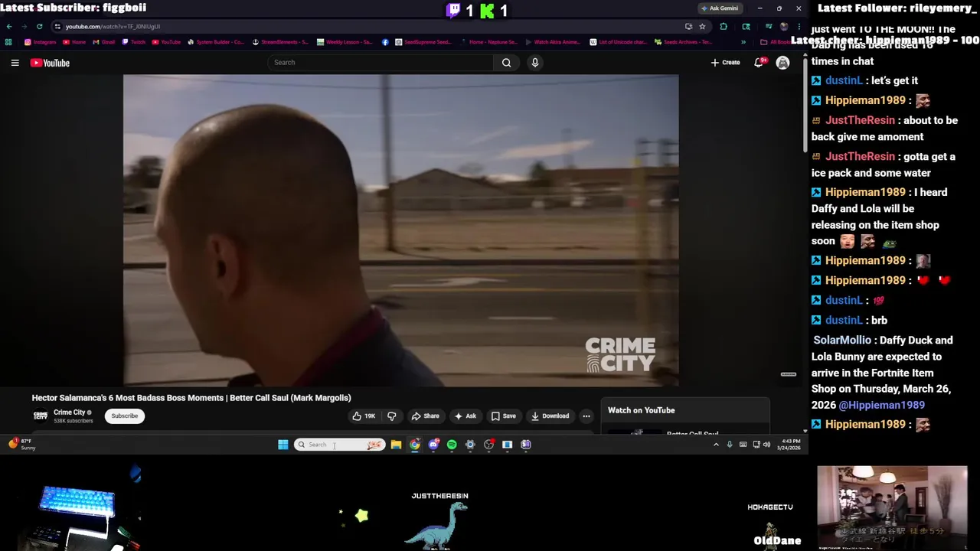The image size is (980, 551).
Task: Show hidden system tray icons chevron
Action: [716, 445]
